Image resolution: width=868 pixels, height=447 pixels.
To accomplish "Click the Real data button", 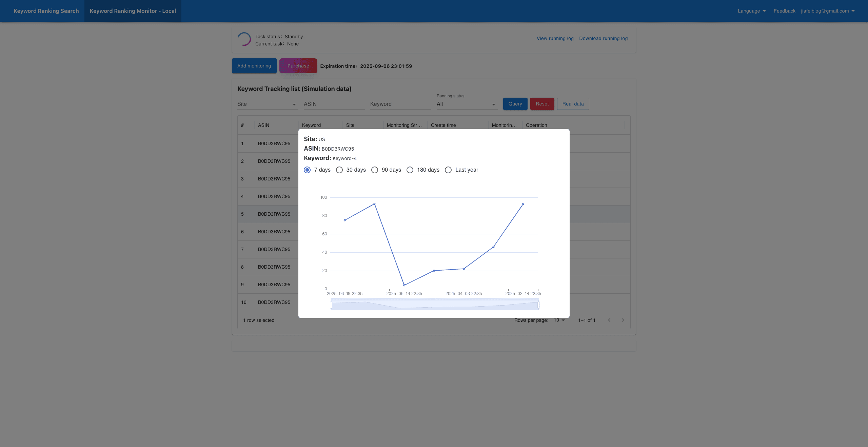I will [573, 104].
